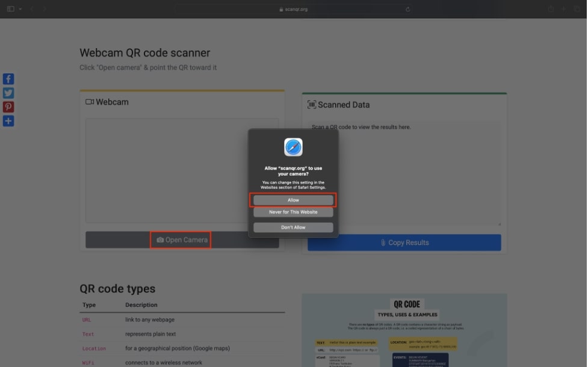Expand the sidebar dropdown chevron
This screenshot has height=367, width=588.
[20, 9]
